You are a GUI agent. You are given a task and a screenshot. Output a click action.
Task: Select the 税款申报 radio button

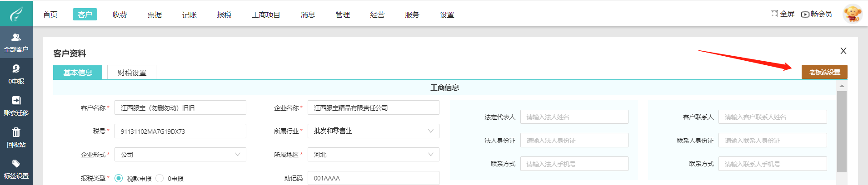pos(119,178)
